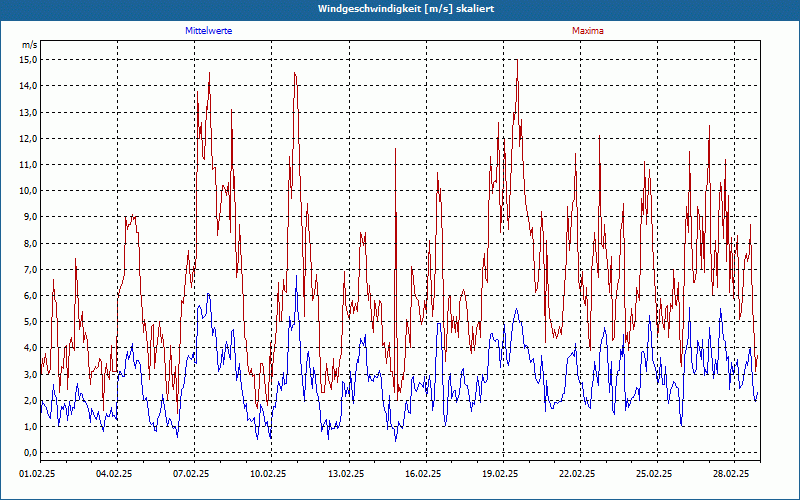Click the 1,0 y-axis value

pyautogui.click(x=31, y=427)
